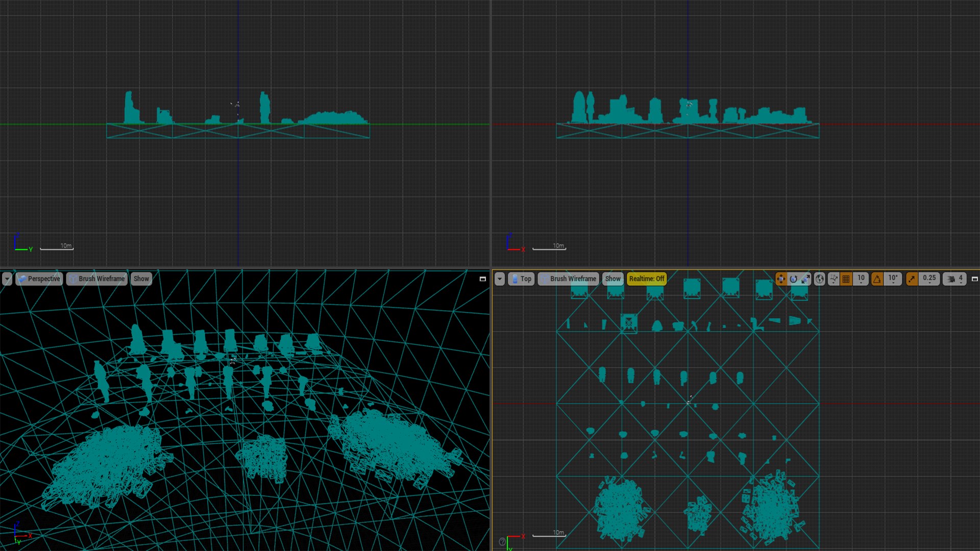Open rotation snap 10° dropdown
Viewport: 980px width, 551px height.
(x=893, y=279)
